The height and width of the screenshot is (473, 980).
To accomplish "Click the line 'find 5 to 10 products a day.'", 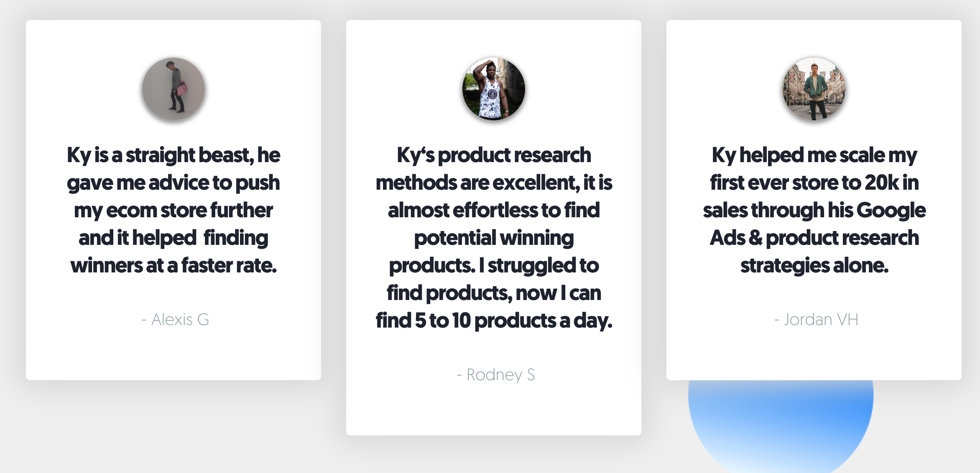I will point(494,320).
